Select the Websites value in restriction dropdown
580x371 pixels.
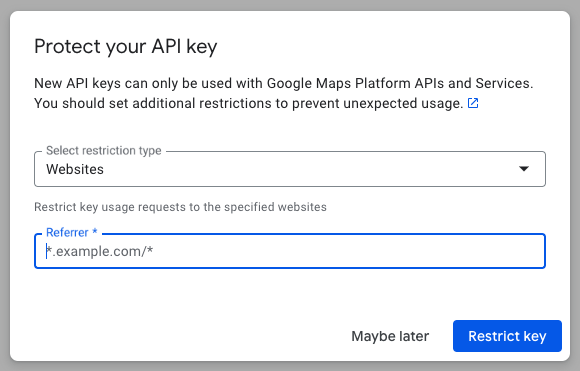point(75,169)
